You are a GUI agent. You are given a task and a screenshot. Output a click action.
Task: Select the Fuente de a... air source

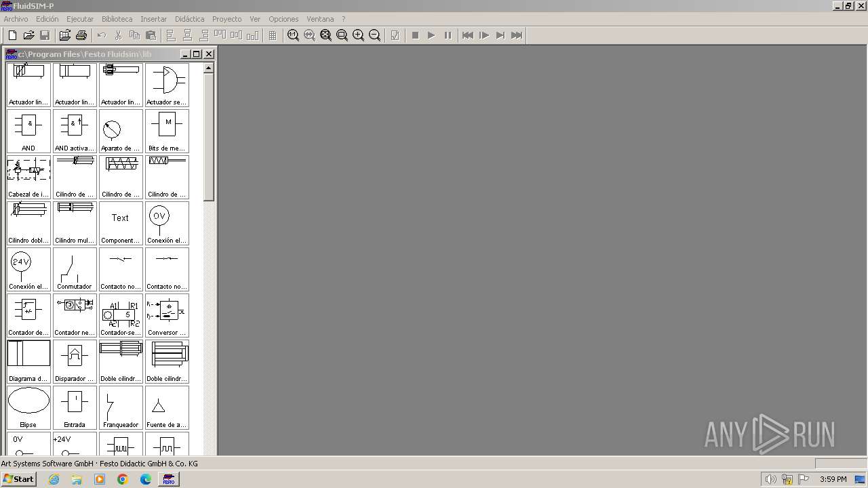[x=167, y=407]
